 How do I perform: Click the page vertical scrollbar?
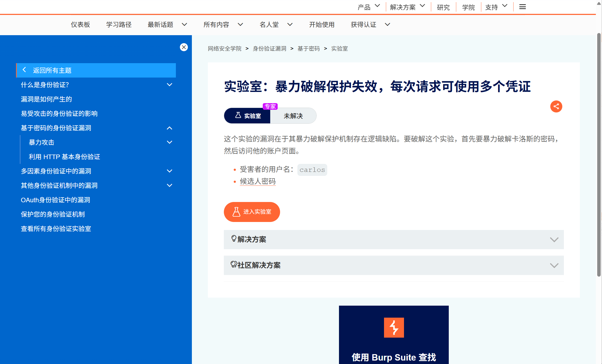pos(599,155)
